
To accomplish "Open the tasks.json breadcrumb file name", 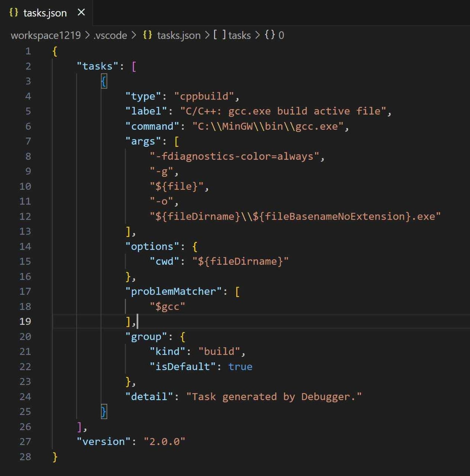I will (x=178, y=35).
